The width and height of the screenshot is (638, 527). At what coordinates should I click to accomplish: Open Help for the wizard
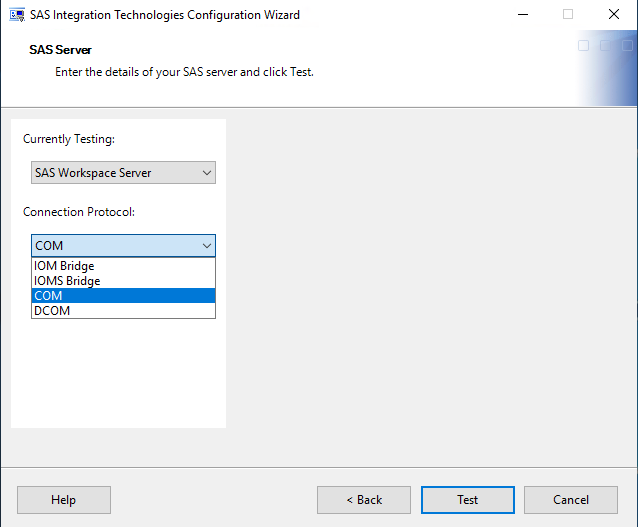(64, 500)
